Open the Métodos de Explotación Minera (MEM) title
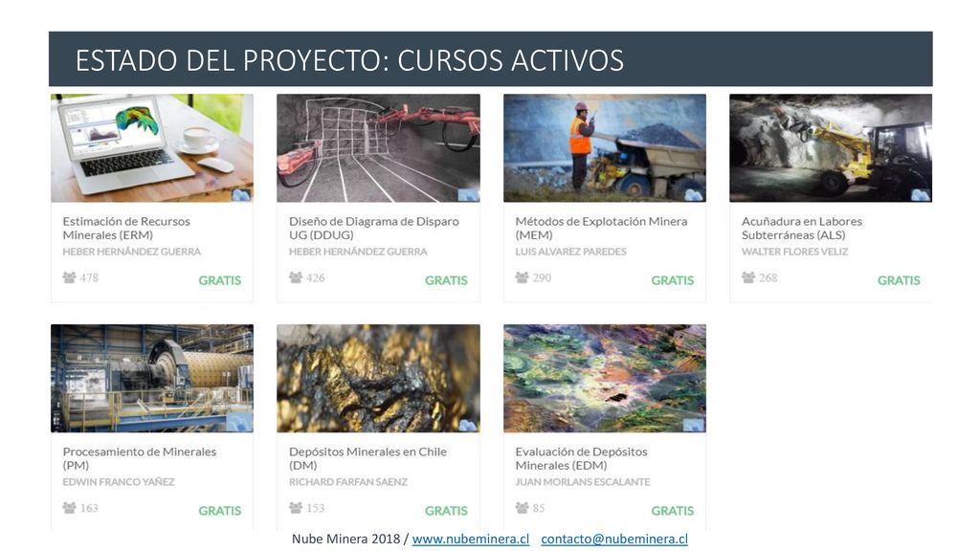980x551 pixels. click(x=601, y=228)
